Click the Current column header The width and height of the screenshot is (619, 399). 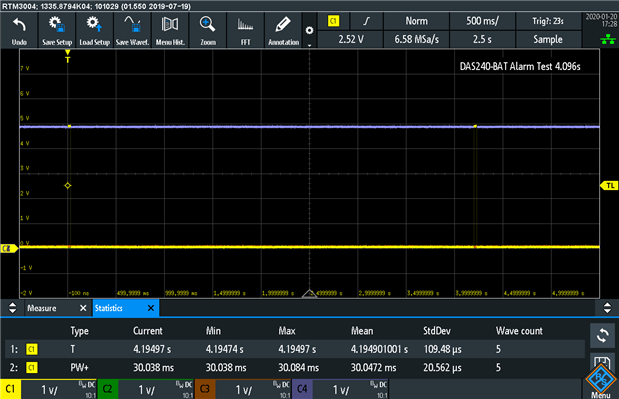(148, 331)
